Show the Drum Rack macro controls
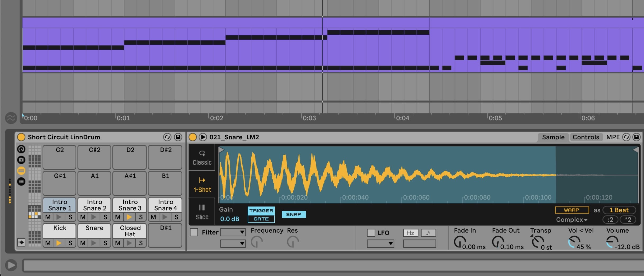The height and width of the screenshot is (276, 644). click(21, 149)
